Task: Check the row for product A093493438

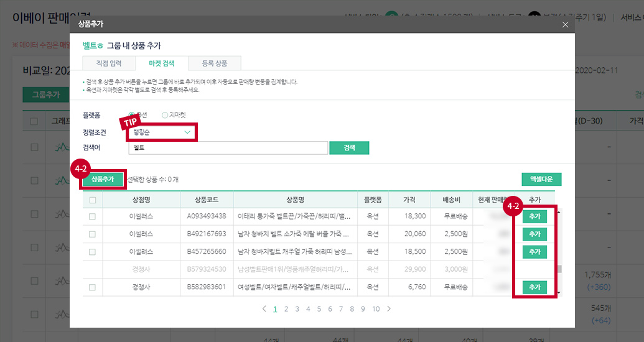Action: tap(93, 216)
